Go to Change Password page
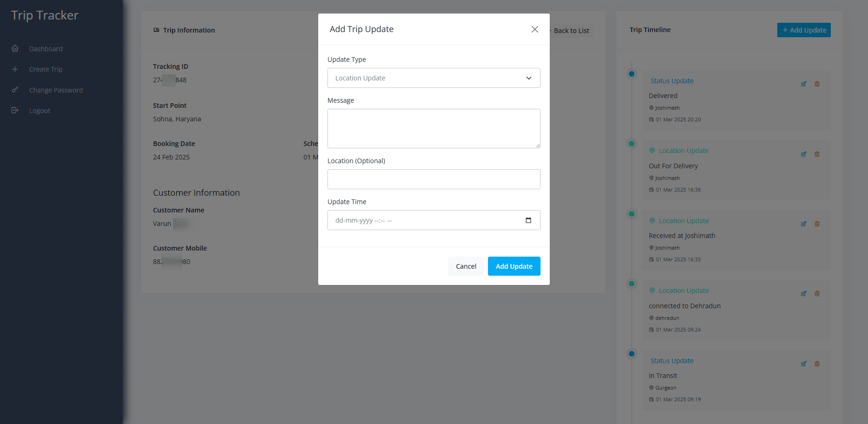868x424 pixels. tap(56, 90)
